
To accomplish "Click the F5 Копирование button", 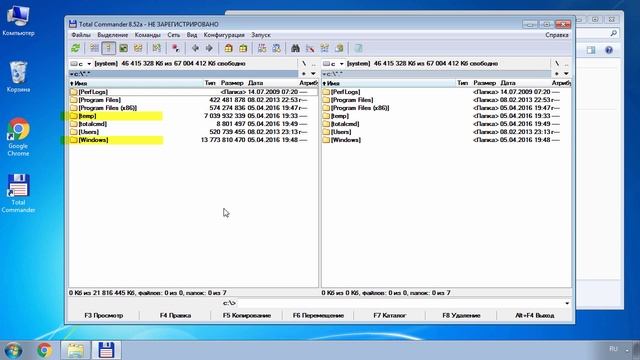I will click(x=247, y=316).
